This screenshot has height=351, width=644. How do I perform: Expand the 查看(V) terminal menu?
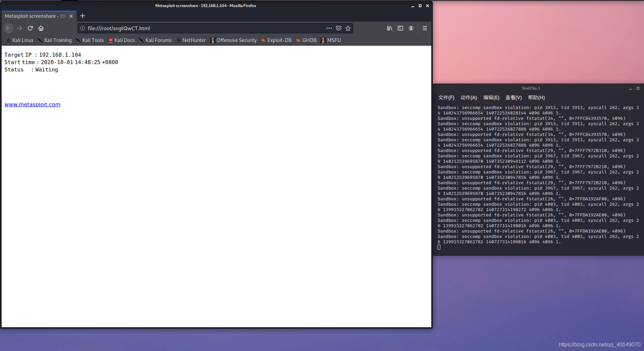click(513, 98)
